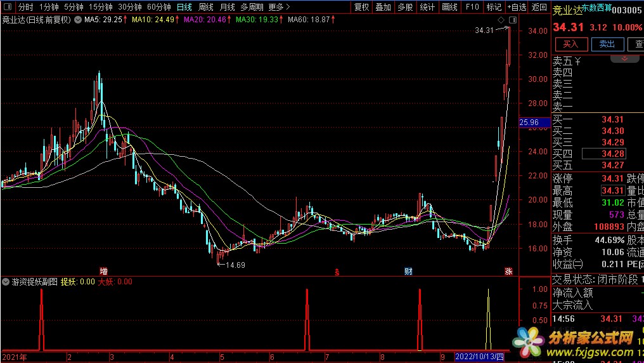Open F10 company info

(x=472, y=7)
